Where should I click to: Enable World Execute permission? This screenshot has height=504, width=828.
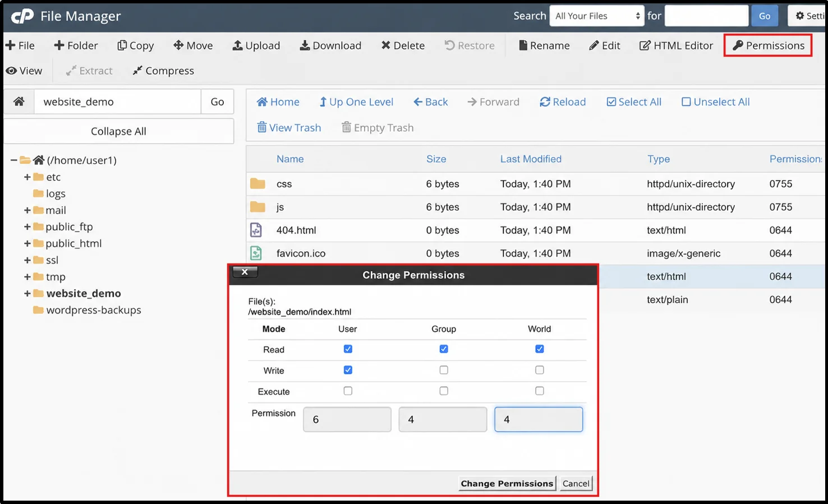[540, 391]
